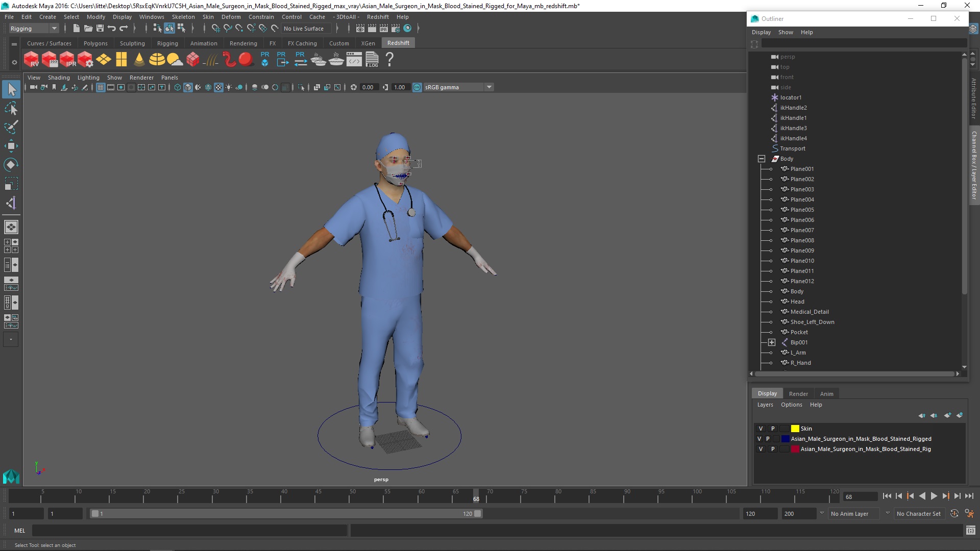Image resolution: width=980 pixels, height=551 pixels.
Task: Toggle visibility V of Skin layer
Action: click(761, 429)
